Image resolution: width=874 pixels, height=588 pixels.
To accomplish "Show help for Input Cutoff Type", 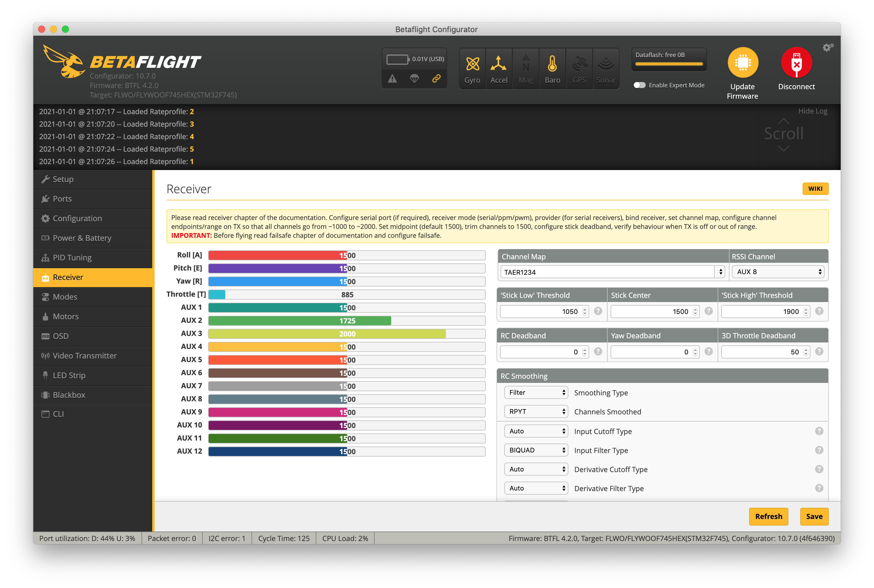I will pos(819,431).
